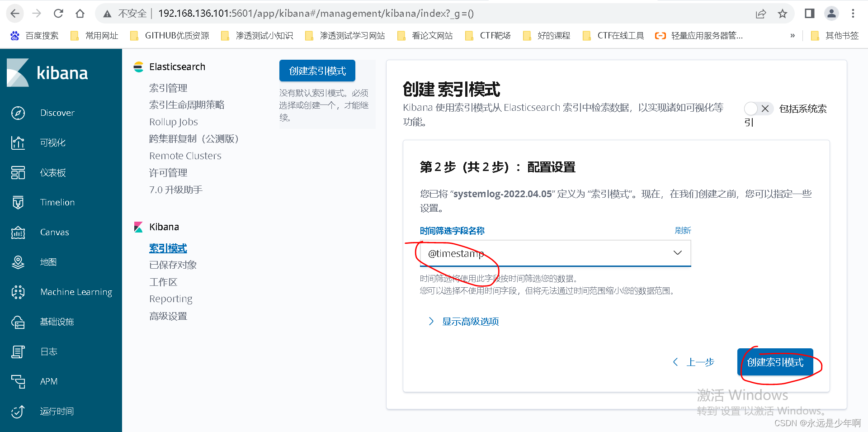Viewport: 868px width, 432px height.
Task: Open the 轻量应用服务器管 bookmark
Action: tap(699, 36)
